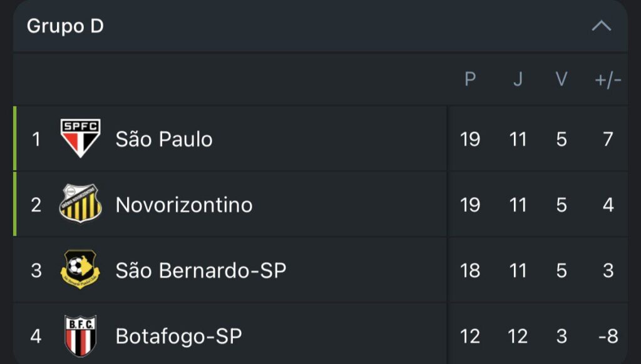
Task: Collapse the Grupo D section chevron
Action: click(601, 26)
